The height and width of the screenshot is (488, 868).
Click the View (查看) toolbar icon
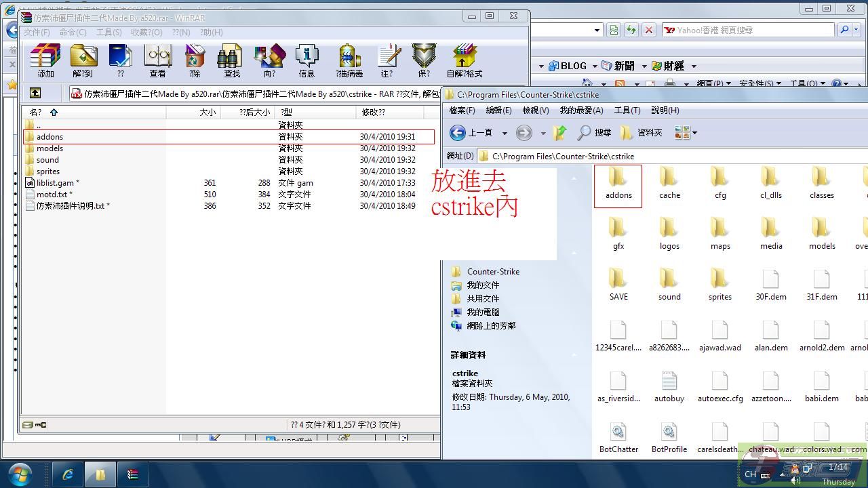(x=157, y=61)
